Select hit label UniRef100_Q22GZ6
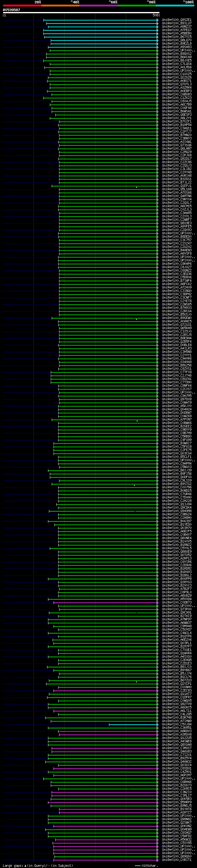Image resolution: width=197 pixels, height=868 pixels. 176,78
